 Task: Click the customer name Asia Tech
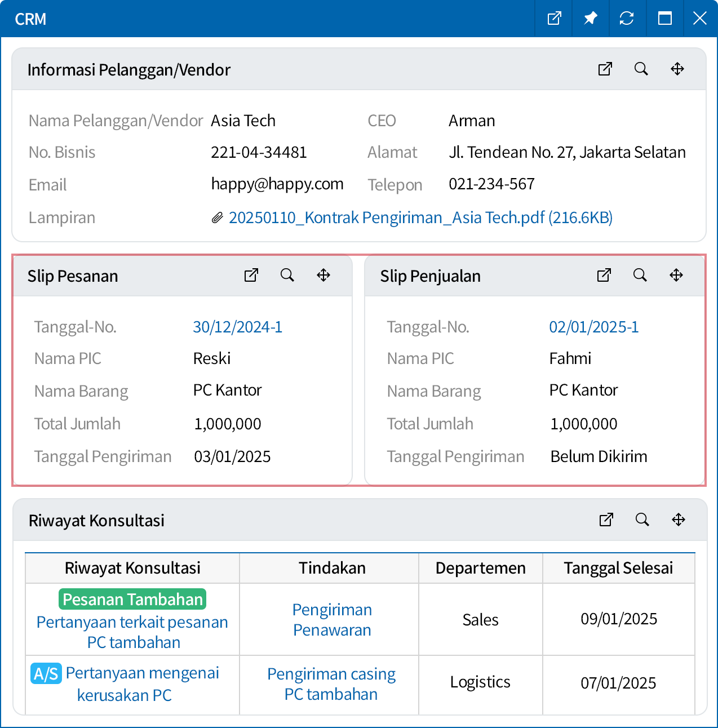coord(243,121)
